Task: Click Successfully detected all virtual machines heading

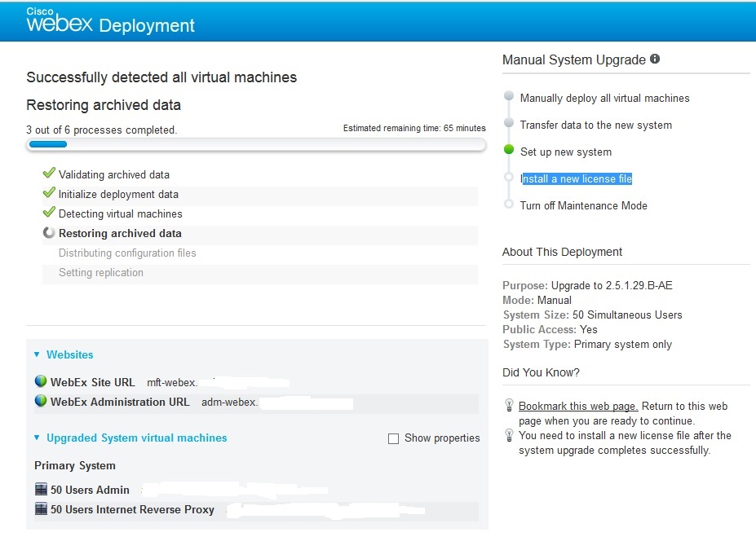Action: tap(161, 77)
